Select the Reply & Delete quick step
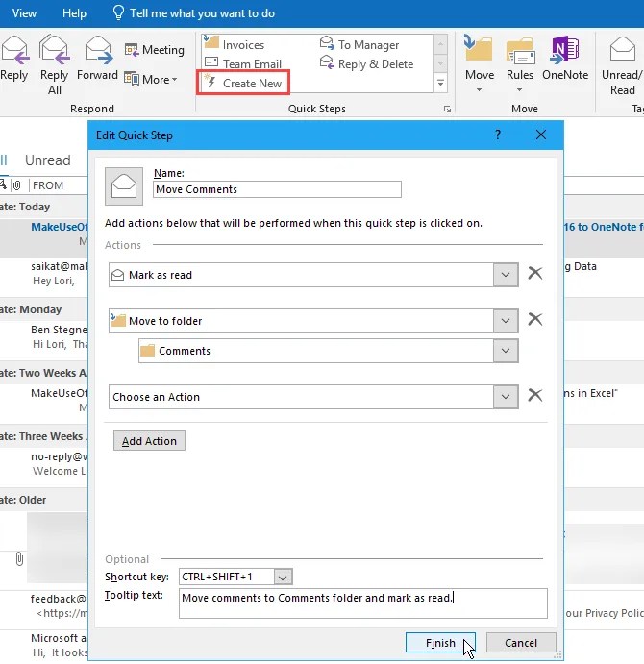Screen dimensions: 644x664 pos(366,63)
